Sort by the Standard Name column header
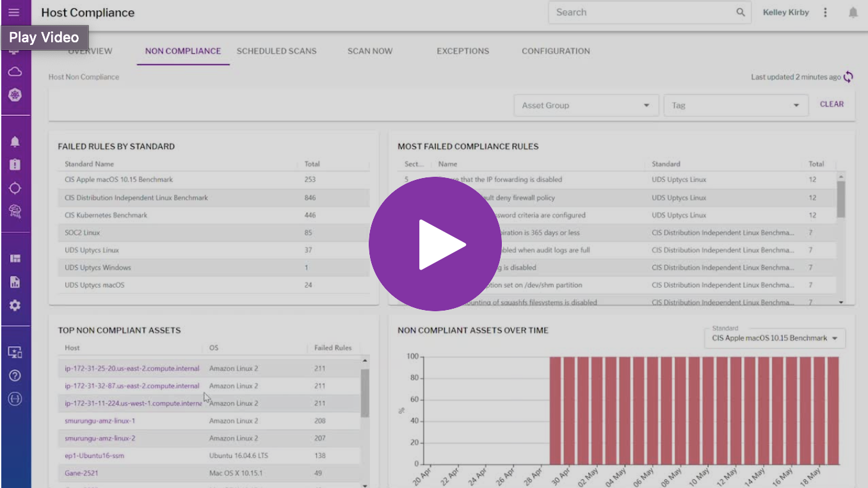 click(89, 164)
